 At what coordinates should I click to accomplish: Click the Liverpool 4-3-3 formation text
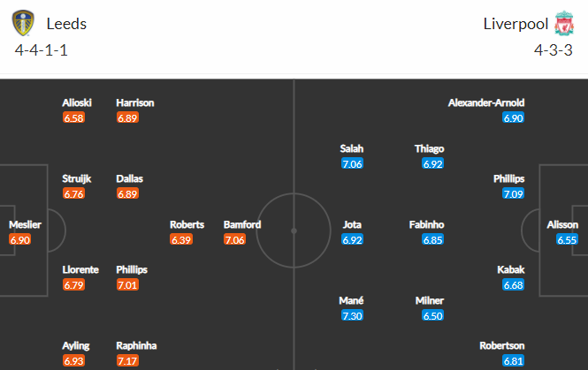click(554, 50)
